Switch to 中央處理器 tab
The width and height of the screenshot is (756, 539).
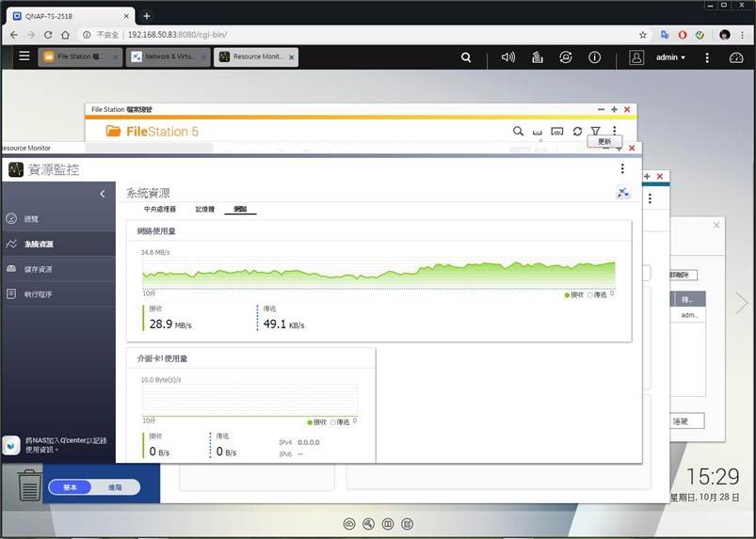coord(160,209)
